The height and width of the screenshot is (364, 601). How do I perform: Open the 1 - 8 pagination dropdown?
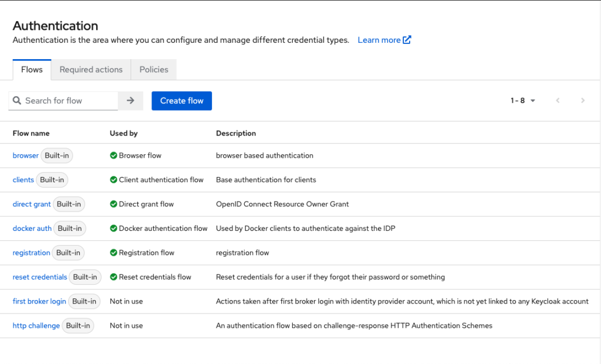522,101
